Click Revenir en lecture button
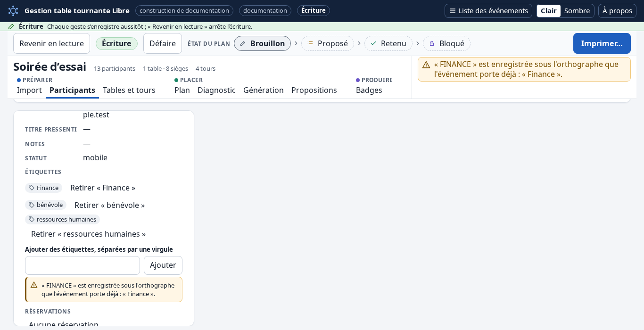644x330 pixels. click(x=51, y=43)
